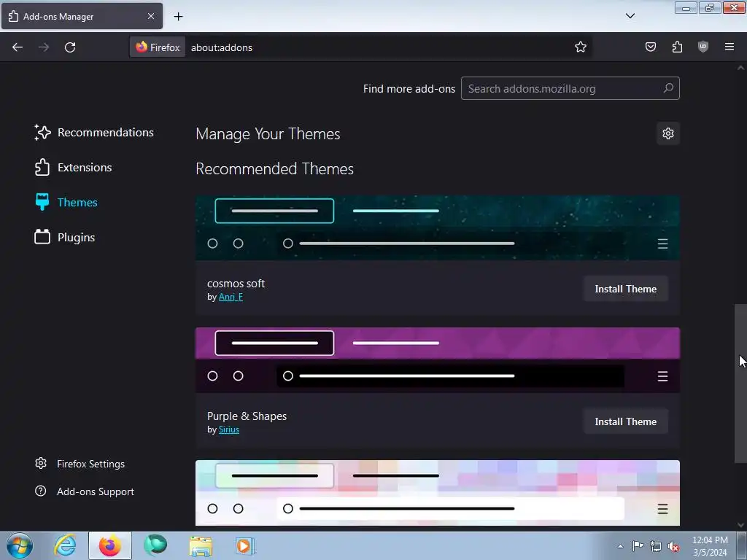Click the Firefox taskbar icon

pos(109,545)
